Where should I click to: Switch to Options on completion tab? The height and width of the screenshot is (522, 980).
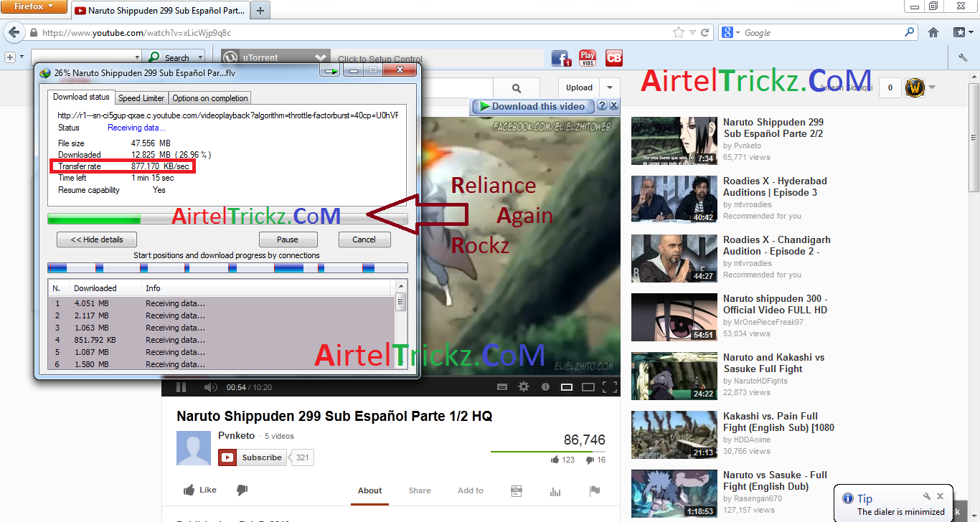tap(210, 98)
